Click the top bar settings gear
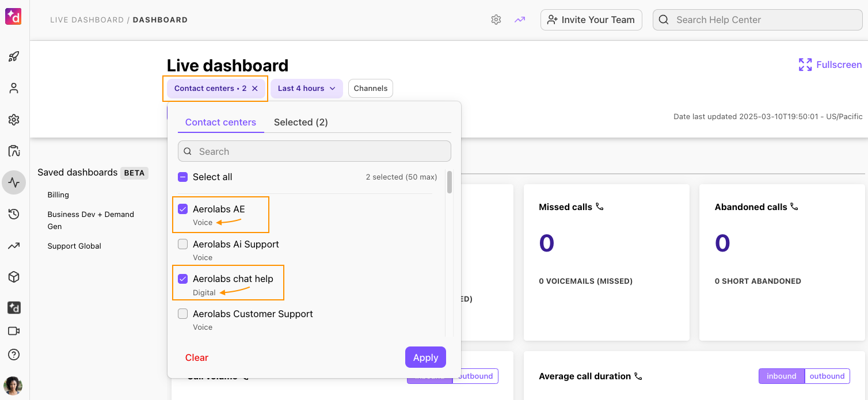Screen dimensions: 868x400 point(496,20)
